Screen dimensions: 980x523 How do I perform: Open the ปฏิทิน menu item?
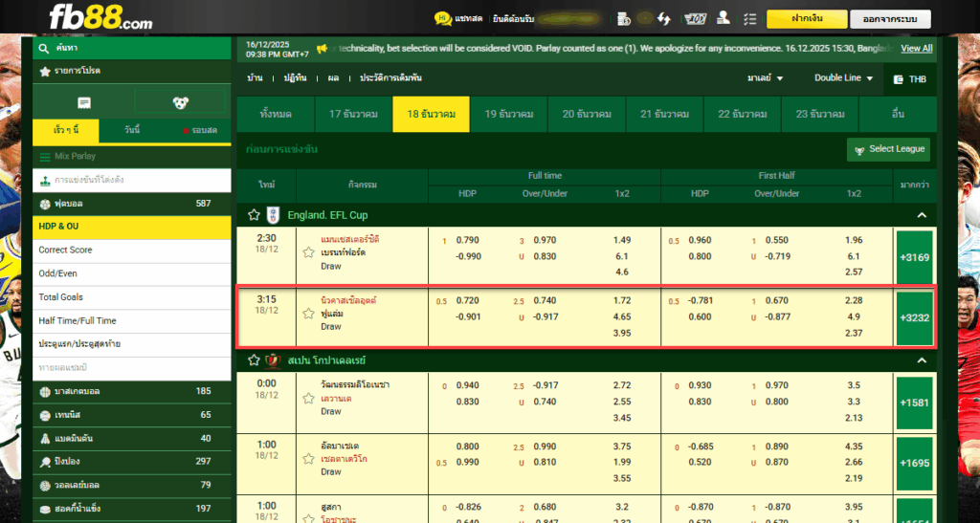click(x=295, y=78)
